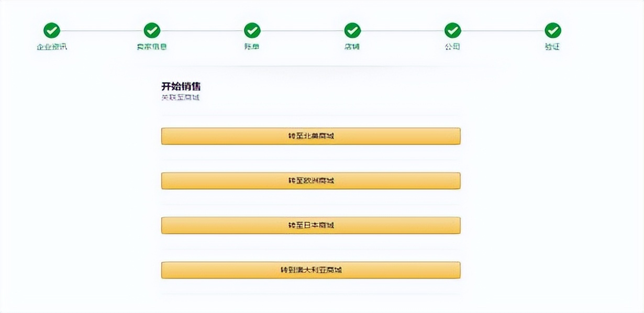Image resolution: width=644 pixels, height=313 pixels.
Task: Select the 验证 step label
Action: click(x=553, y=48)
